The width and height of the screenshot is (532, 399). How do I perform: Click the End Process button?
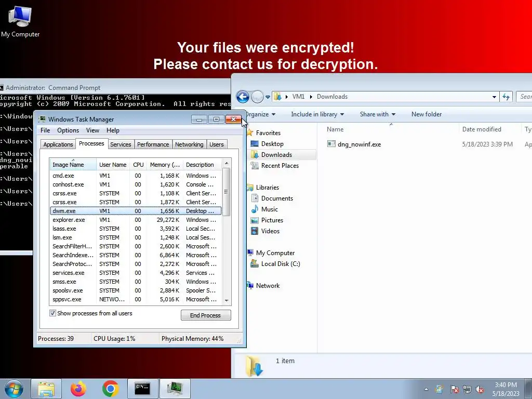tap(206, 315)
